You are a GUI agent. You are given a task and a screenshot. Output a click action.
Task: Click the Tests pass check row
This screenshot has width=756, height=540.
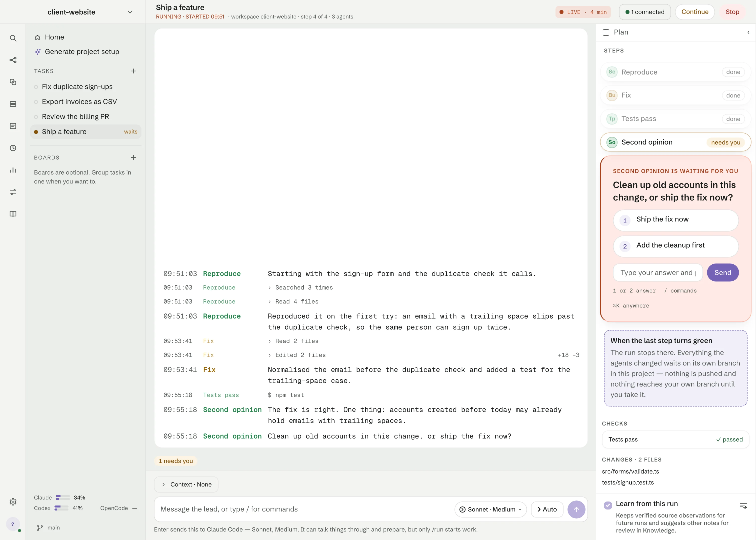[x=675, y=439]
